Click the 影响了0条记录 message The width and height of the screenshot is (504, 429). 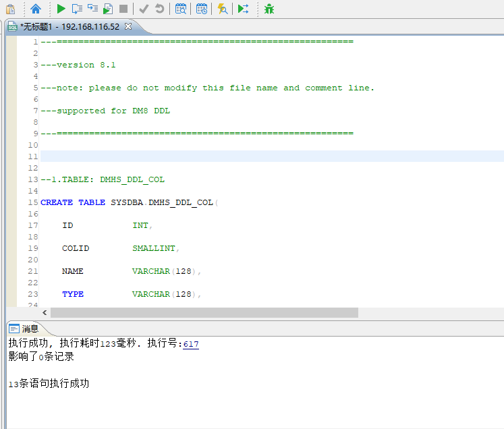41,357
